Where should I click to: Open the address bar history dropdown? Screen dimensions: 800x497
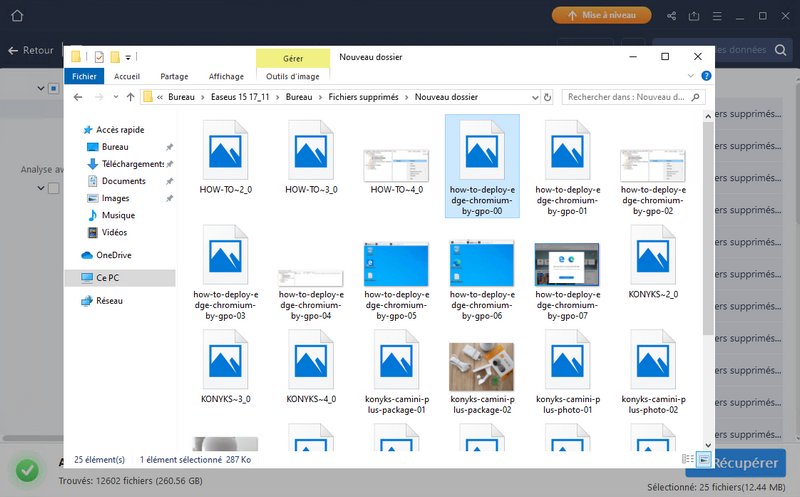(x=535, y=97)
